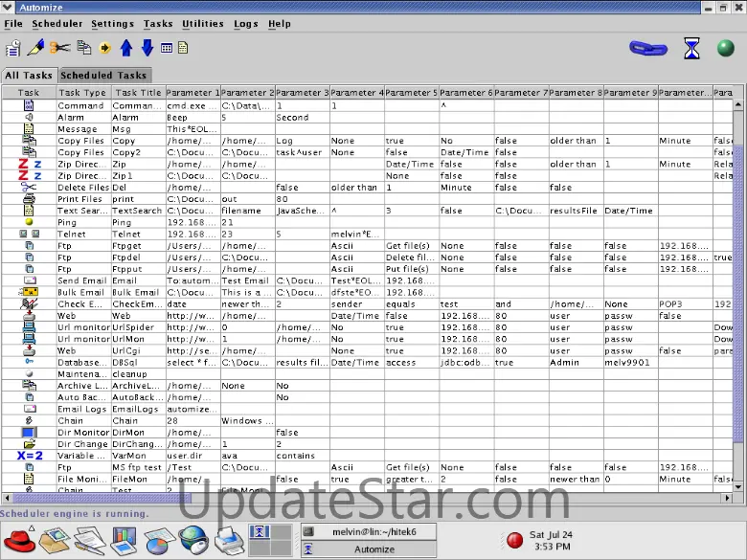Click the yellow run task arrow icon
Image resolution: width=747 pixels, height=560 pixels.
click(105, 47)
